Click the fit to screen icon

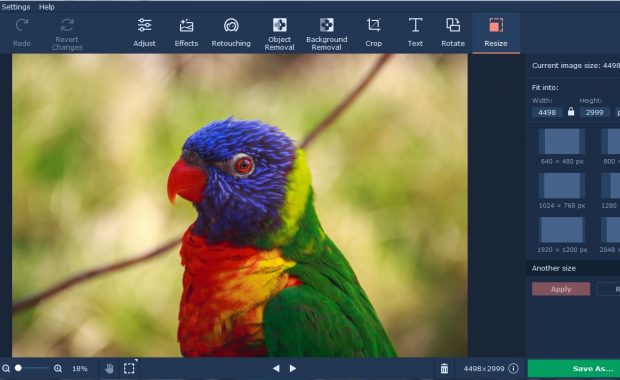[129, 368]
